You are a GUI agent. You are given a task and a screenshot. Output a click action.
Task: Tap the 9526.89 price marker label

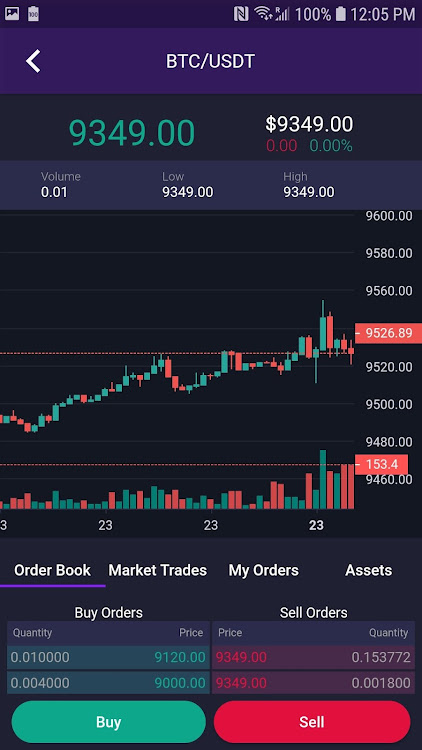click(x=388, y=333)
